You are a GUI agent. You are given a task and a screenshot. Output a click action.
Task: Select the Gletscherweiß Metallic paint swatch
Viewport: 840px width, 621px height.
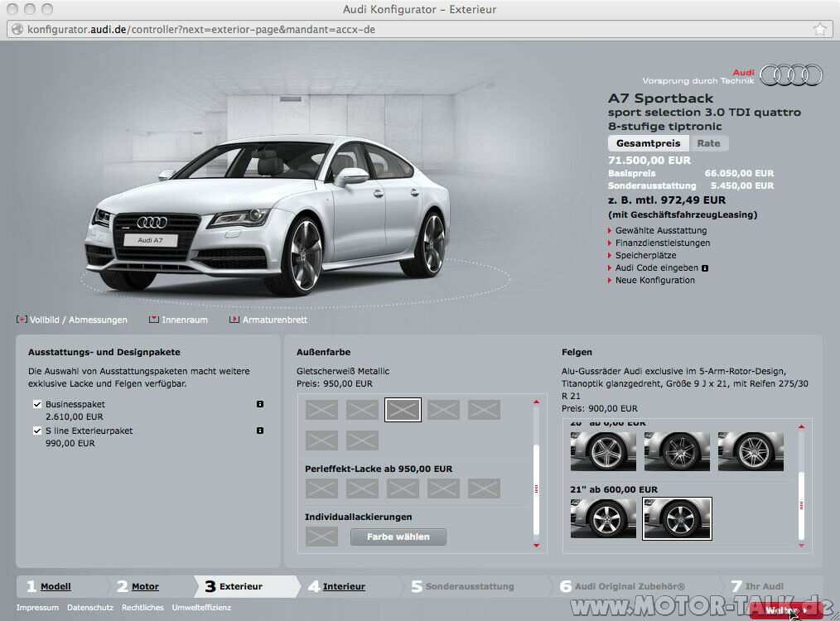coord(403,409)
